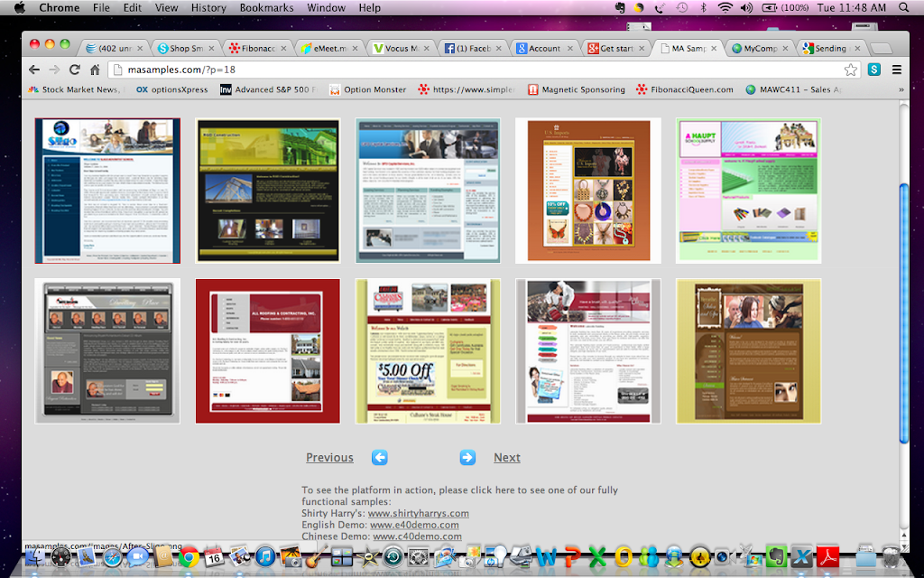Bookmark this page with the star icon
Screen dimensions: 924x578
(x=850, y=70)
